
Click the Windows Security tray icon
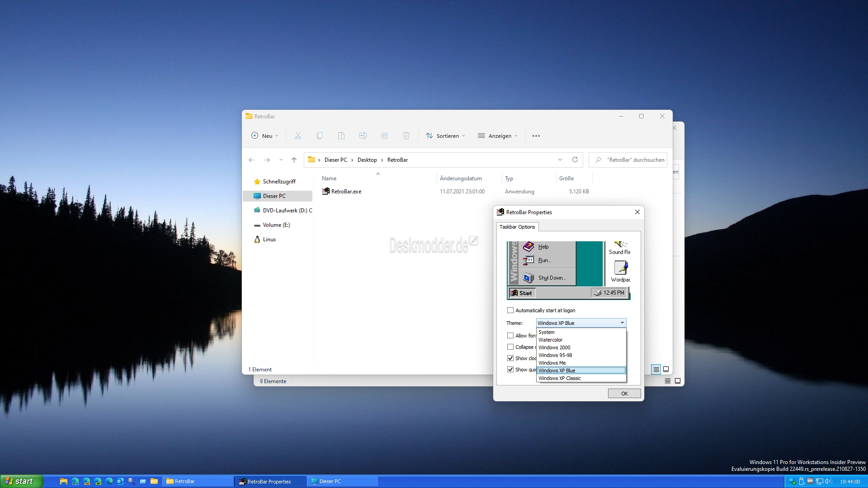(793, 482)
